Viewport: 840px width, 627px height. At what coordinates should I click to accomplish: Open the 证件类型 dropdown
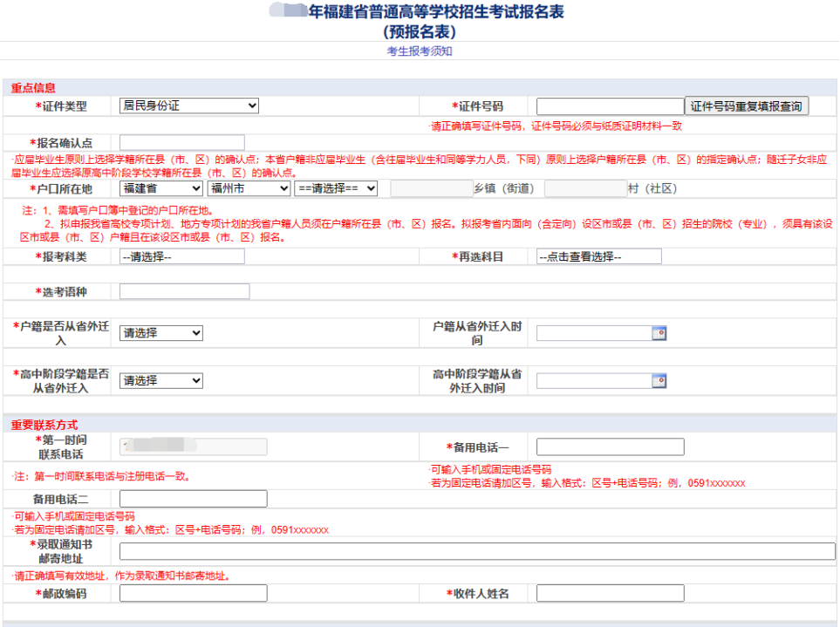click(x=189, y=106)
